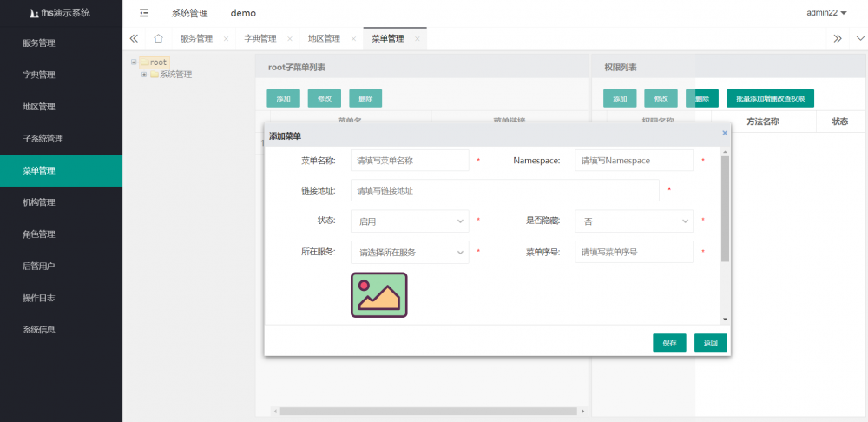Click the dialog vertical scrollbar thumb

[x=725, y=208]
